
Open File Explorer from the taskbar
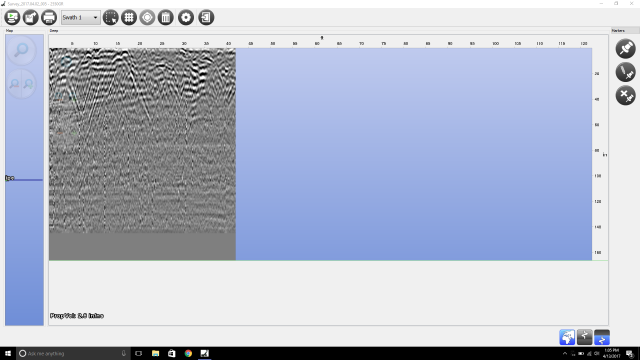click(156, 353)
